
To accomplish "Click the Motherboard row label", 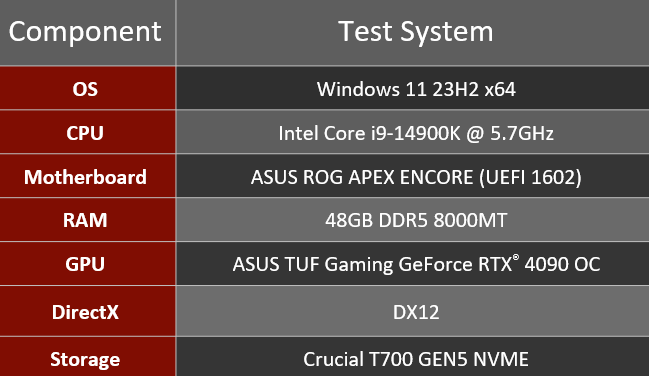I will pos(87,176).
